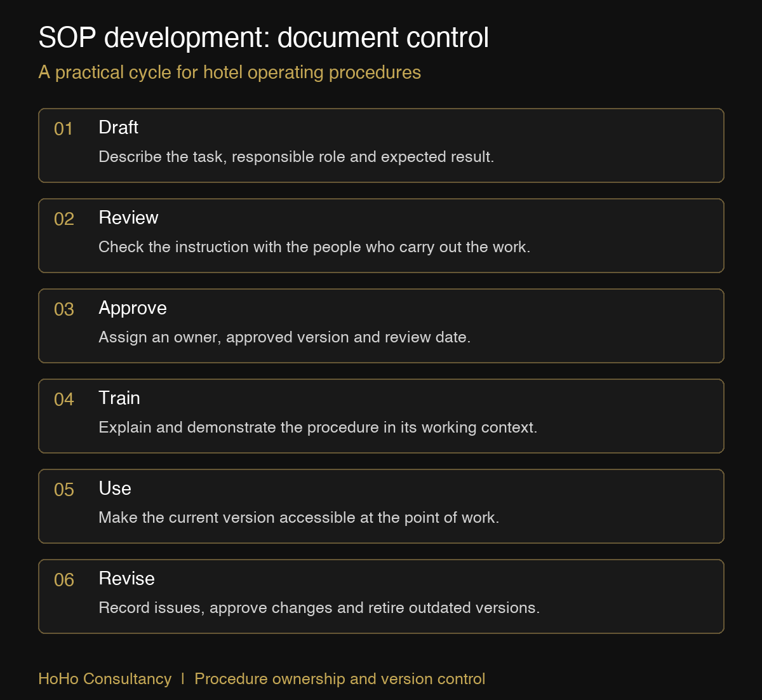This screenshot has width=762, height=700.
Task: Click the 'Use' heading
Action: 115,488
